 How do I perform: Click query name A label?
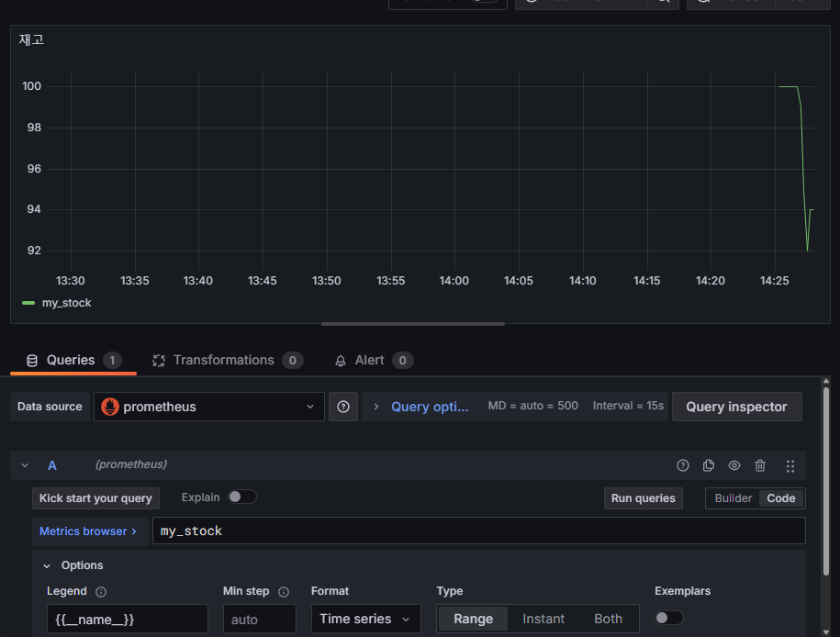click(x=52, y=465)
